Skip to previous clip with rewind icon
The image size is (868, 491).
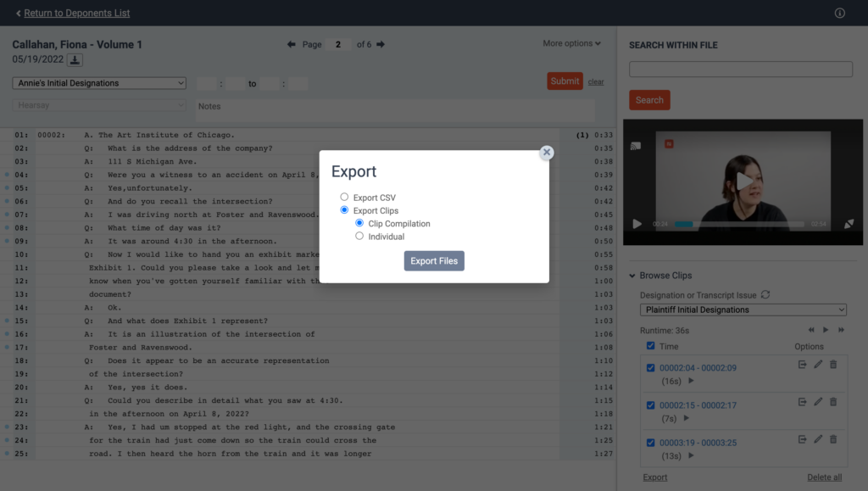click(810, 331)
